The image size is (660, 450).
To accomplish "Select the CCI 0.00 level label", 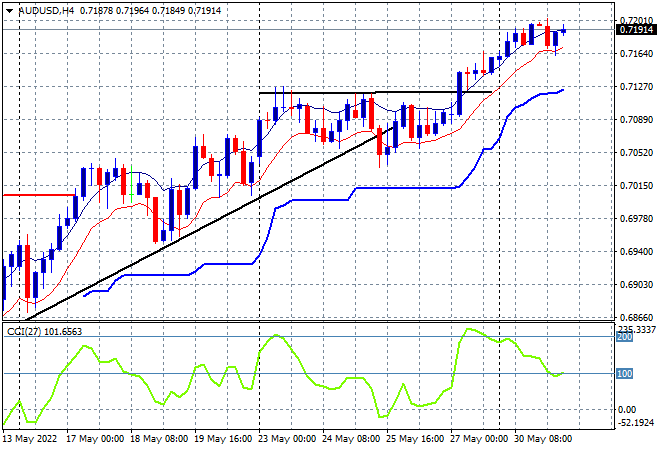I will 627,410.
